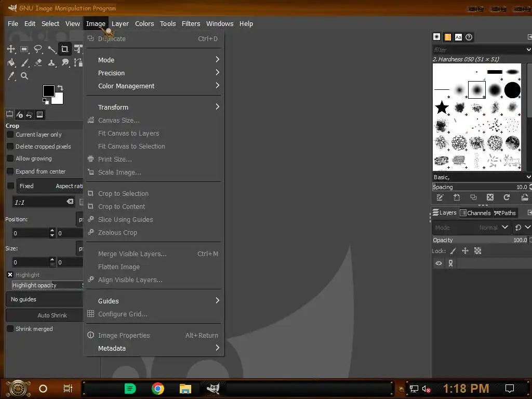Toggle Lock position and size icon
This screenshot has height=399, width=532.
(x=465, y=251)
